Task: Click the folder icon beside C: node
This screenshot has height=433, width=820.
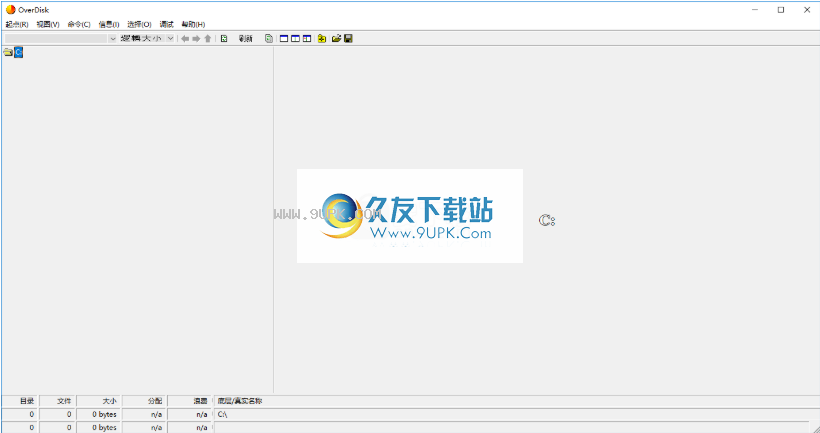Action: 8,52
